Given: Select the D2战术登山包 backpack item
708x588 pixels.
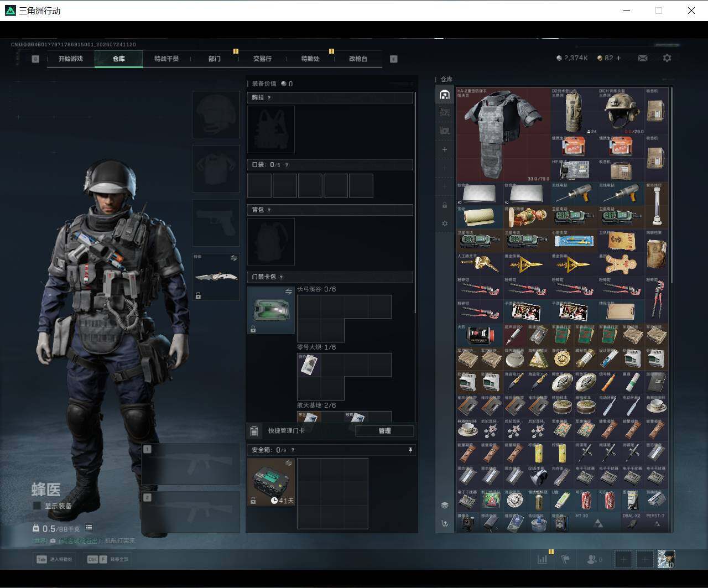Looking at the screenshot, I should (x=574, y=111).
